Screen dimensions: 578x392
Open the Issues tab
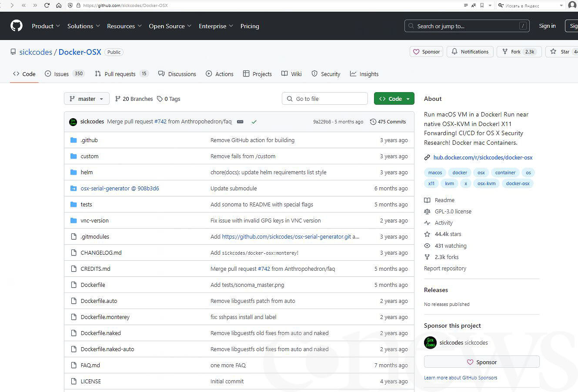pos(64,74)
